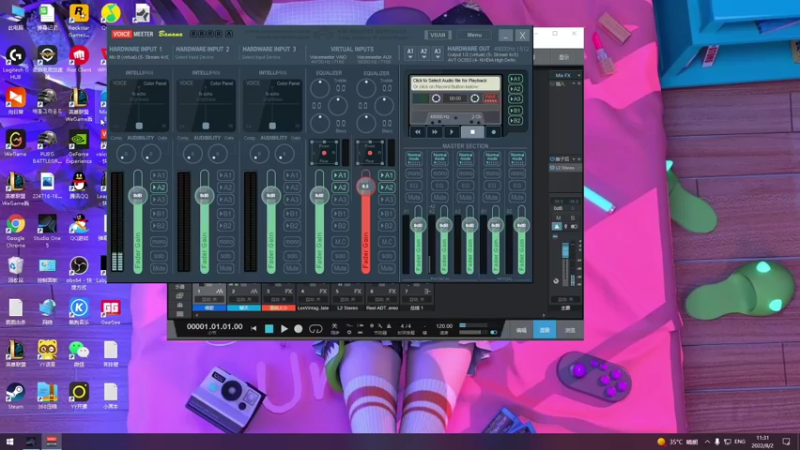
Task: Enable mono on Hardware Input 3
Action: click(x=292, y=242)
